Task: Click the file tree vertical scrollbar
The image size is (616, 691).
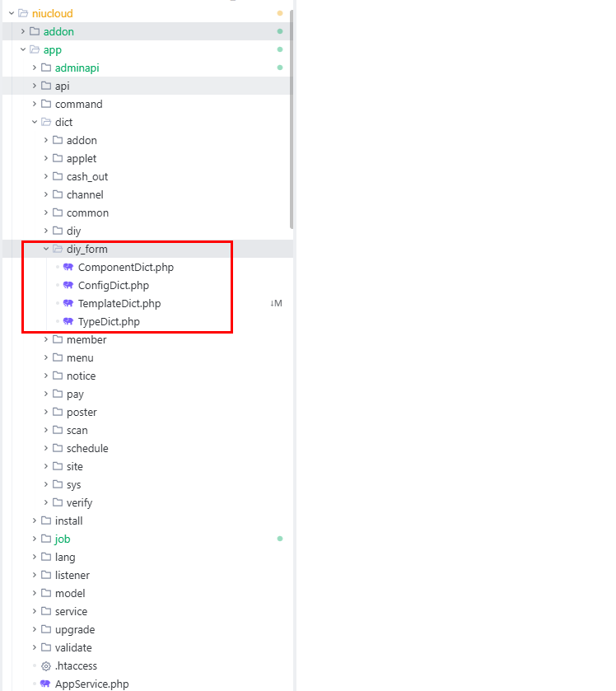Action: pyautogui.click(x=291, y=124)
